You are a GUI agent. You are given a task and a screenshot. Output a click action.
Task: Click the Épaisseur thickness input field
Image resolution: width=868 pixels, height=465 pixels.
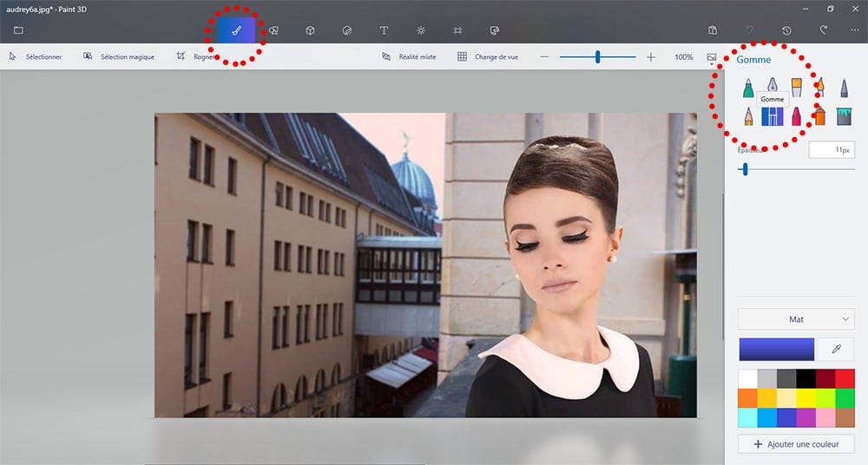(x=832, y=150)
